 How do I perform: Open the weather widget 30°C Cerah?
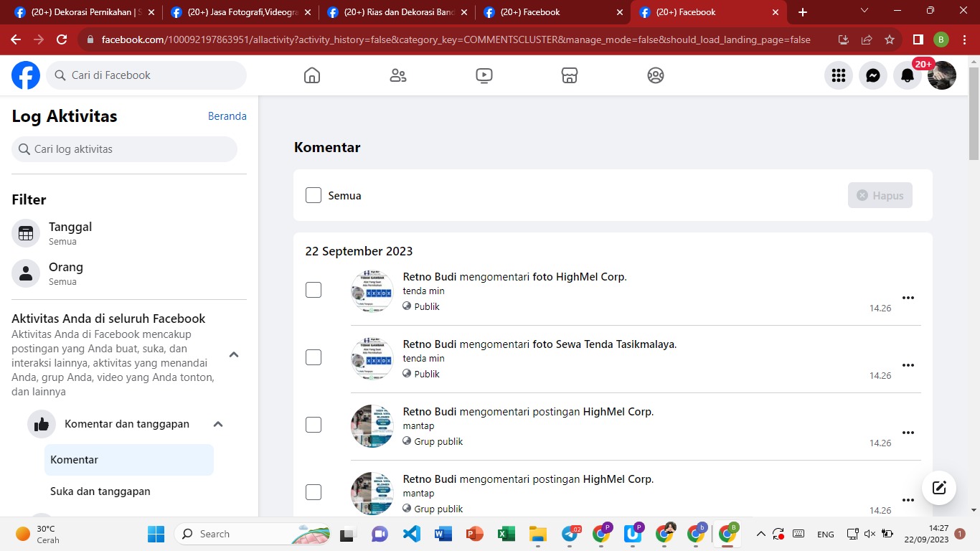(x=38, y=534)
